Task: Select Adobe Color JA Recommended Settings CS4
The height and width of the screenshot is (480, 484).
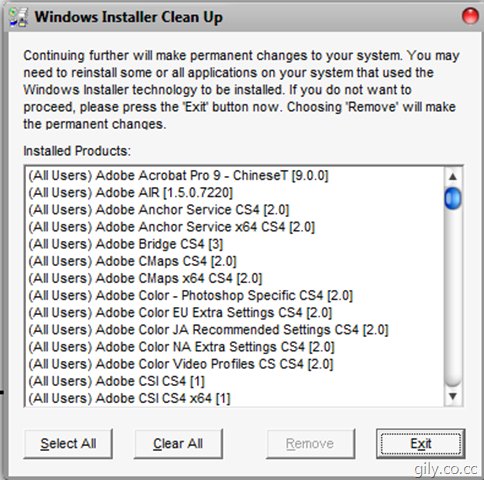Action: click(x=208, y=330)
